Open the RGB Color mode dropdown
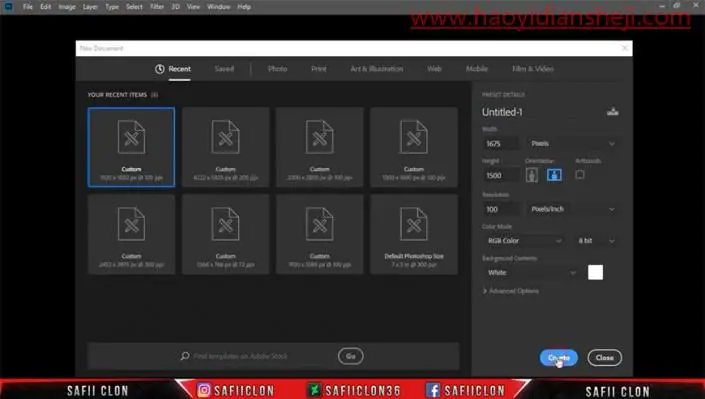The image size is (705, 399). [524, 241]
